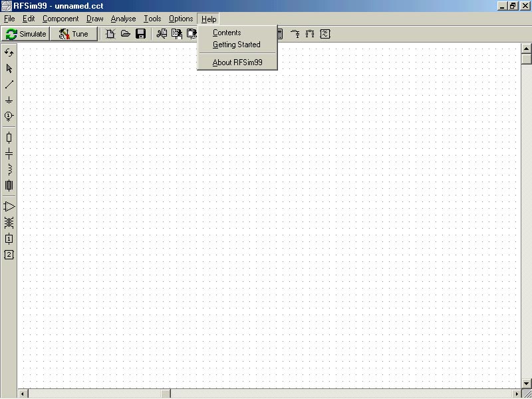Open the File menu
The width and height of the screenshot is (532, 399).
[x=9, y=19]
